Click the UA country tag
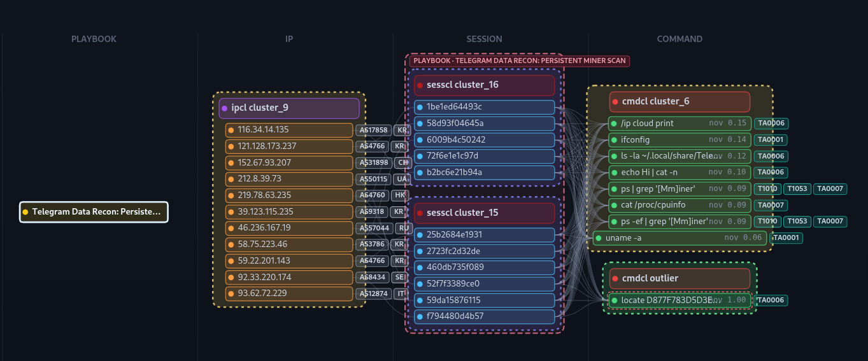 click(x=402, y=179)
